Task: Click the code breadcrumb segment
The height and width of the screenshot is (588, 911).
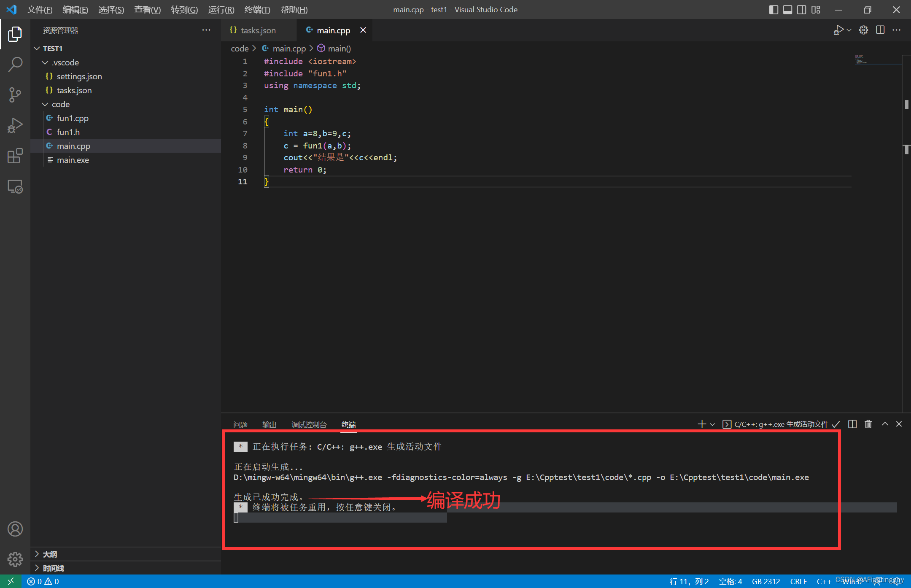Action: click(x=240, y=49)
